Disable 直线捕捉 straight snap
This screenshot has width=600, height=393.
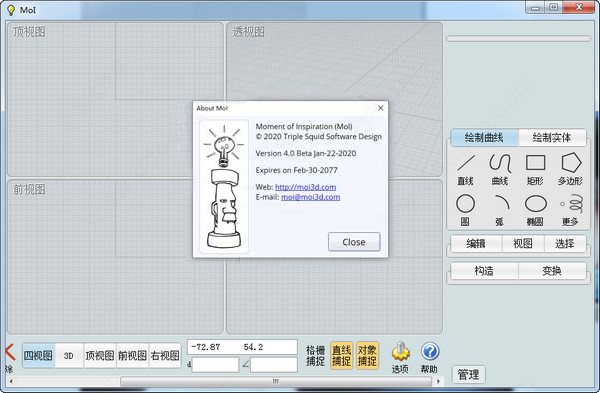[341, 355]
